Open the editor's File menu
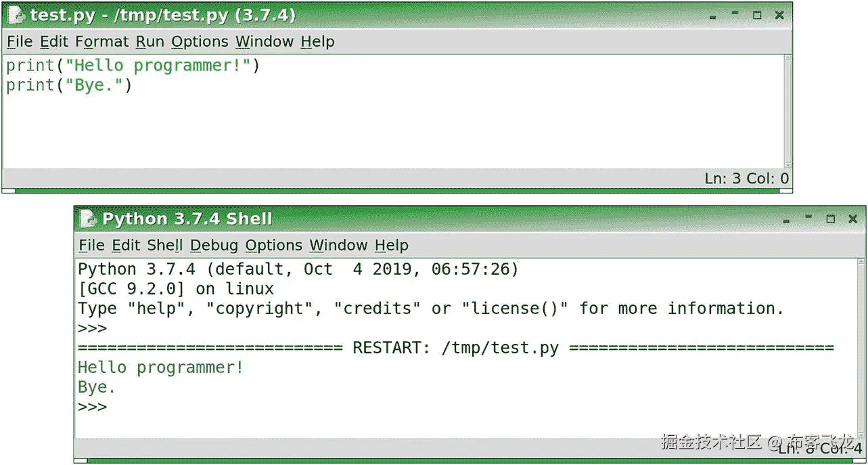 (20, 42)
